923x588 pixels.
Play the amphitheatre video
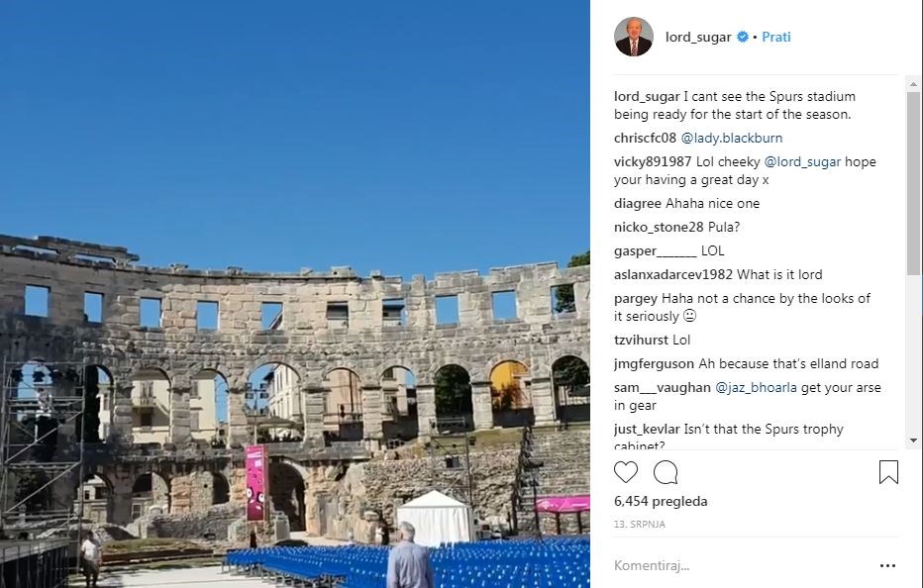pyautogui.click(x=295, y=294)
